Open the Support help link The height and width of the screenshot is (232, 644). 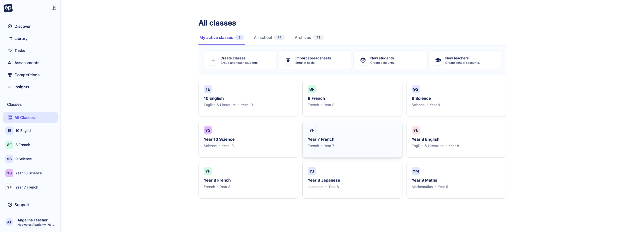coord(22,205)
